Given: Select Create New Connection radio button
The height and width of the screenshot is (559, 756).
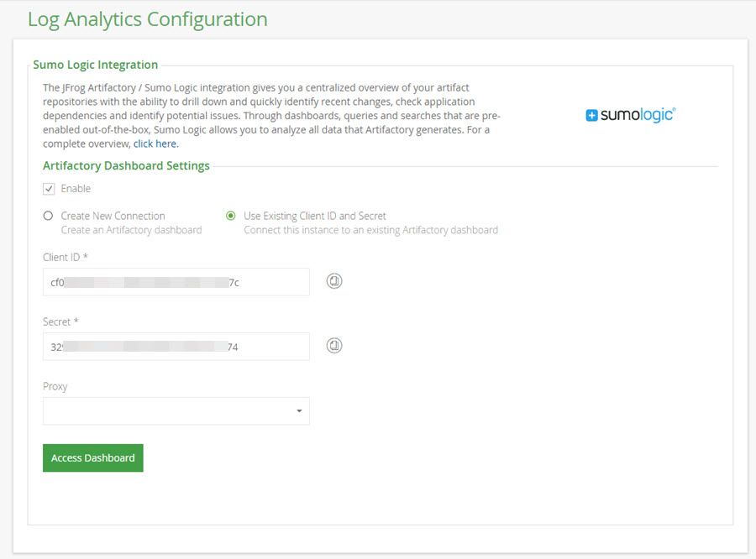Looking at the screenshot, I should [x=48, y=216].
